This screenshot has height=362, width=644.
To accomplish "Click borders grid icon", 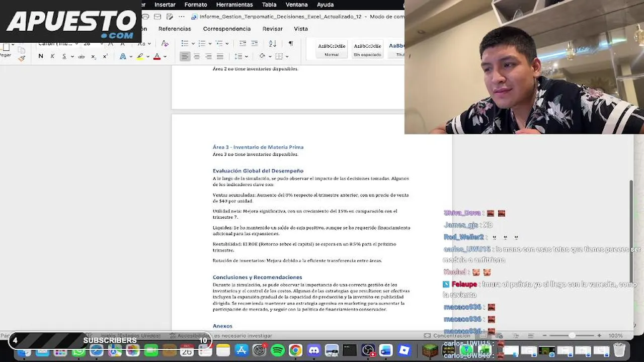I will coord(279,56).
